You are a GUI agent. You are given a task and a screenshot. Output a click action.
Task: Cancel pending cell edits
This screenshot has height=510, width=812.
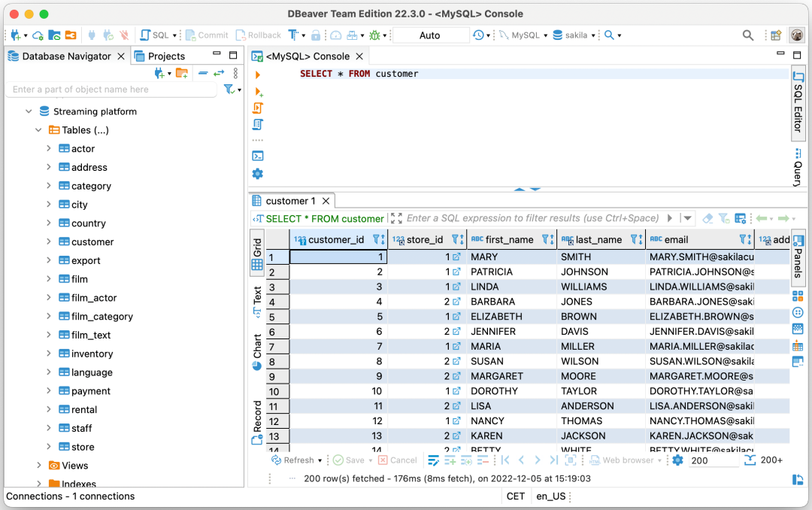(398, 460)
